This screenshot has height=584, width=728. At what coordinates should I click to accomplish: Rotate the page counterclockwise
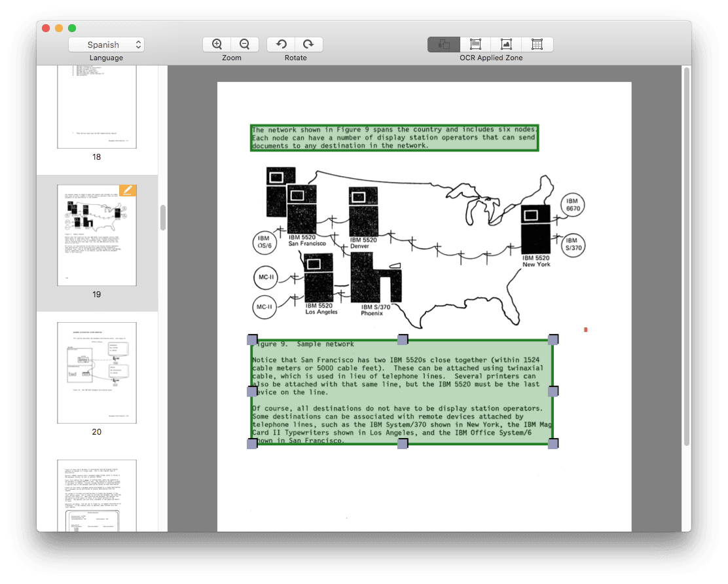pos(282,44)
